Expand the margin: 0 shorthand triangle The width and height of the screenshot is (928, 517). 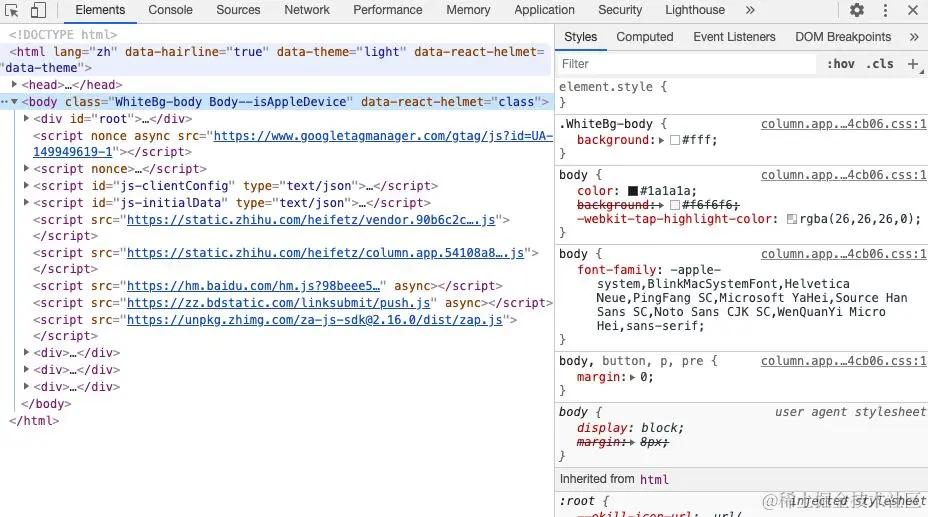pos(632,377)
